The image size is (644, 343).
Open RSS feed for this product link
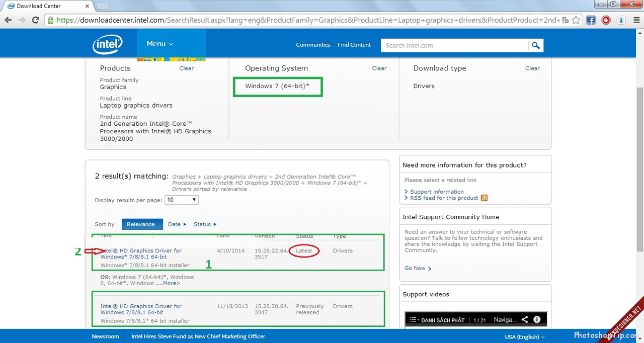(444, 198)
